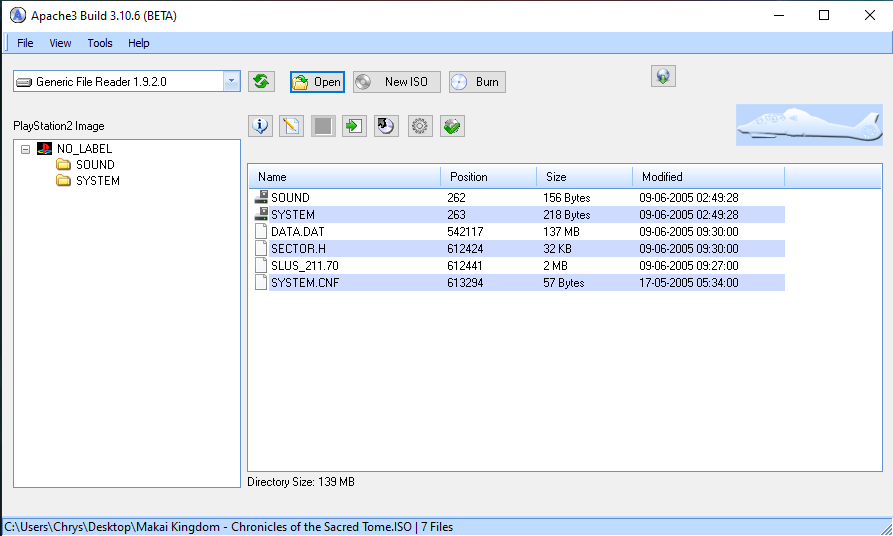Screen dimensions: 893x536
Task: Click the green arrow extract icon
Action: pyautogui.click(x=354, y=126)
